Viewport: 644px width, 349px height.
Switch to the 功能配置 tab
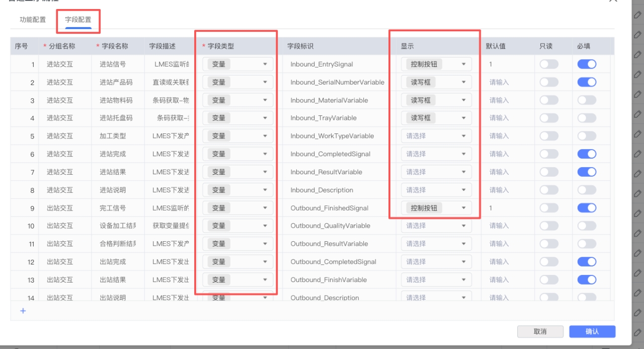click(33, 20)
